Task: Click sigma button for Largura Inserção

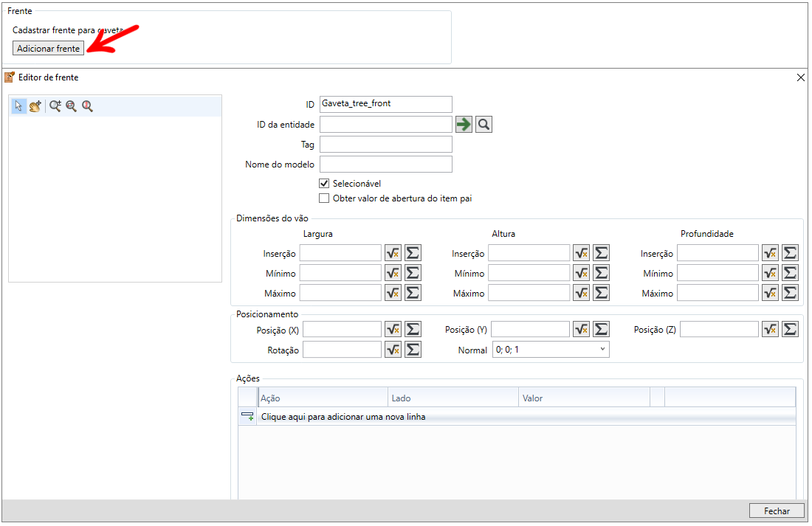Action: [413, 252]
